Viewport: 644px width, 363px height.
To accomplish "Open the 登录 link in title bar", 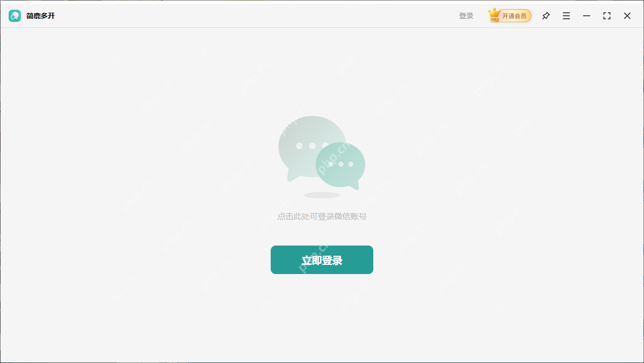I will pyautogui.click(x=466, y=16).
